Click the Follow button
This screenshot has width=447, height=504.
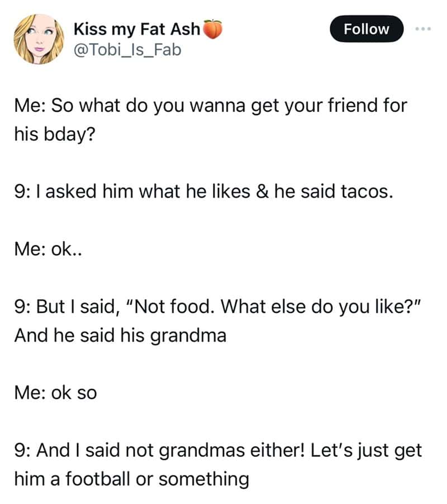click(x=366, y=29)
